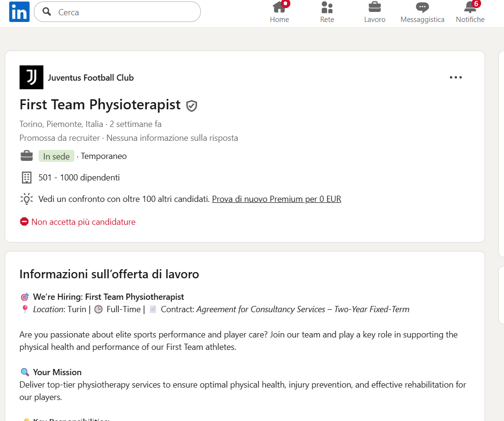Open the Rete network icon
The height and width of the screenshot is (421, 504).
click(x=327, y=7)
